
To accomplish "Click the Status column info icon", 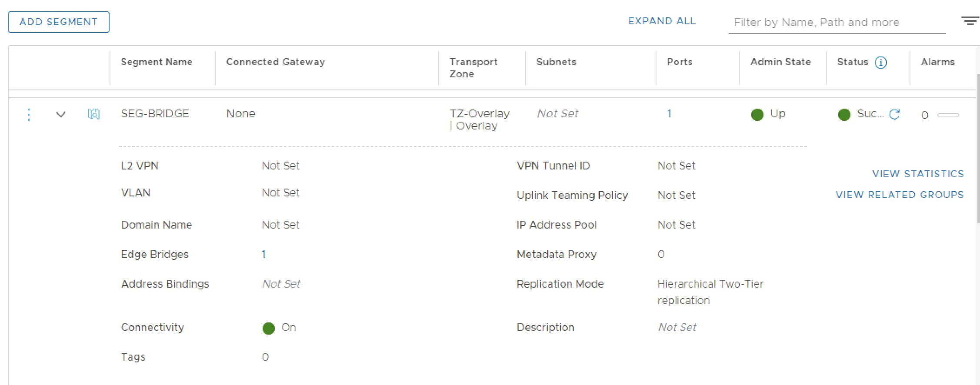I will click(880, 63).
